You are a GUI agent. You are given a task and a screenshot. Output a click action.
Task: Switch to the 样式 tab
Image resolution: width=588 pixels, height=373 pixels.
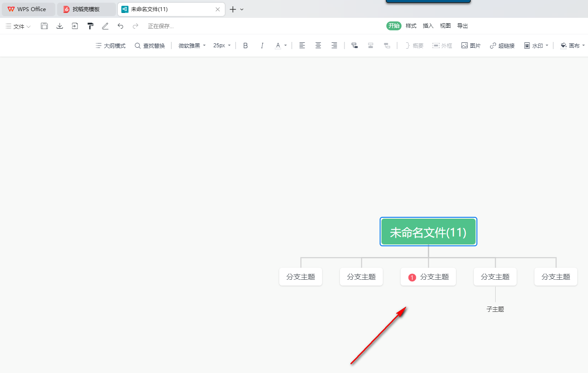411,26
